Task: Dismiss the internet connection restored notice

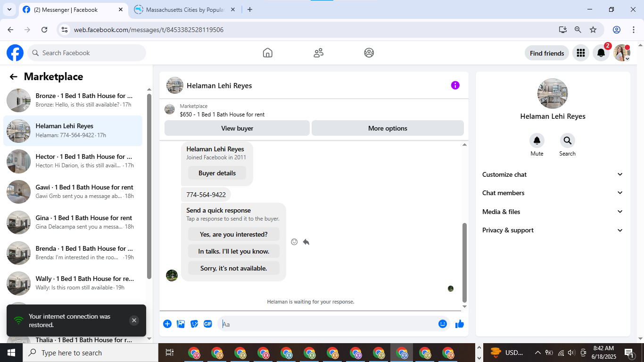Action: click(134, 321)
